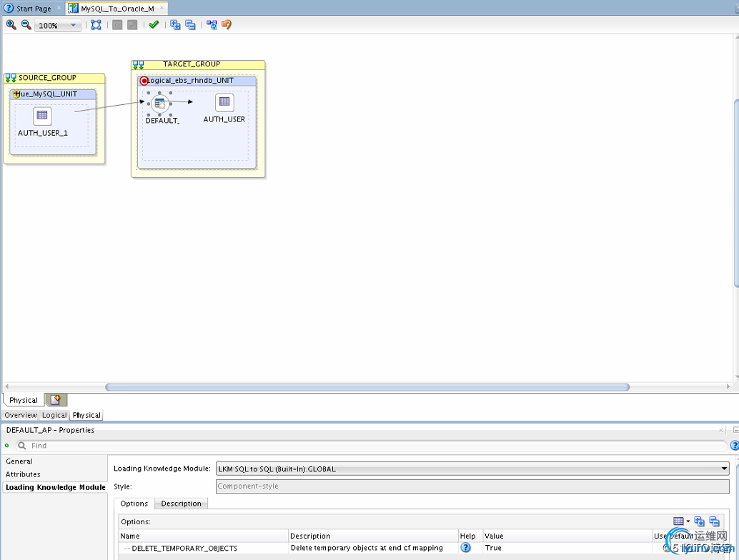Click the orange undo arrow icon
Viewport: 739px width, 560px height.
(227, 25)
